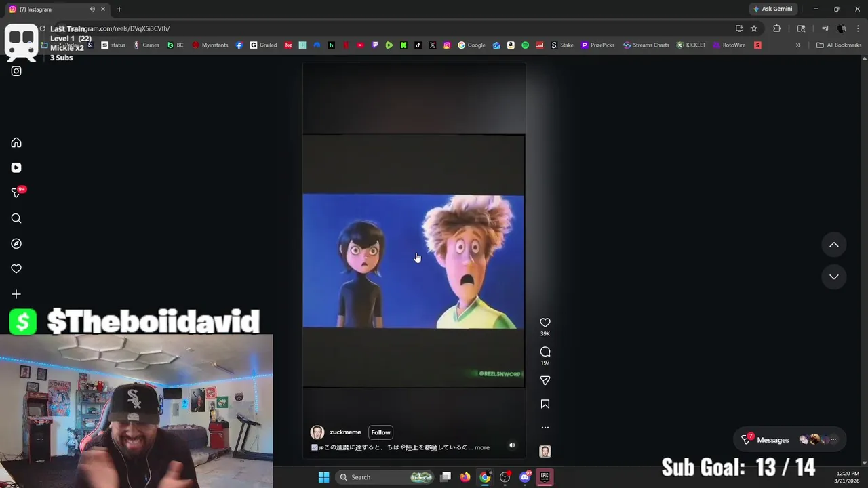Open the Extensions puzzle icon
Screen dimensions: 868x488
pos(777,28)
